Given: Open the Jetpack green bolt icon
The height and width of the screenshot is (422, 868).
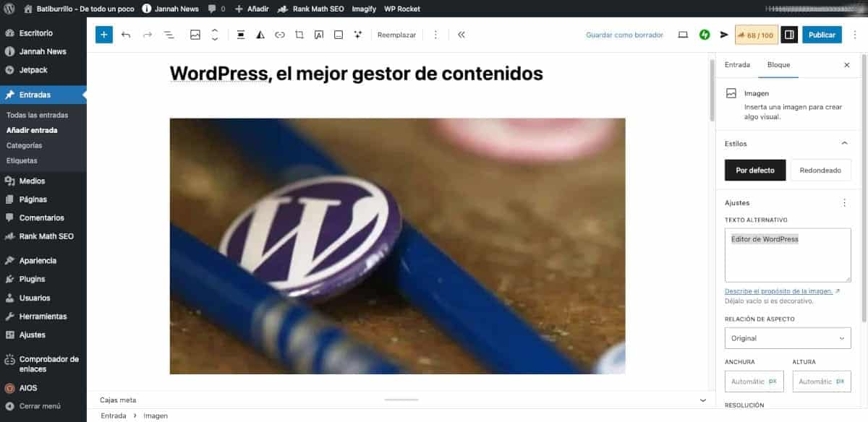Looking at the screenshot, I should (x=705, y=35).
